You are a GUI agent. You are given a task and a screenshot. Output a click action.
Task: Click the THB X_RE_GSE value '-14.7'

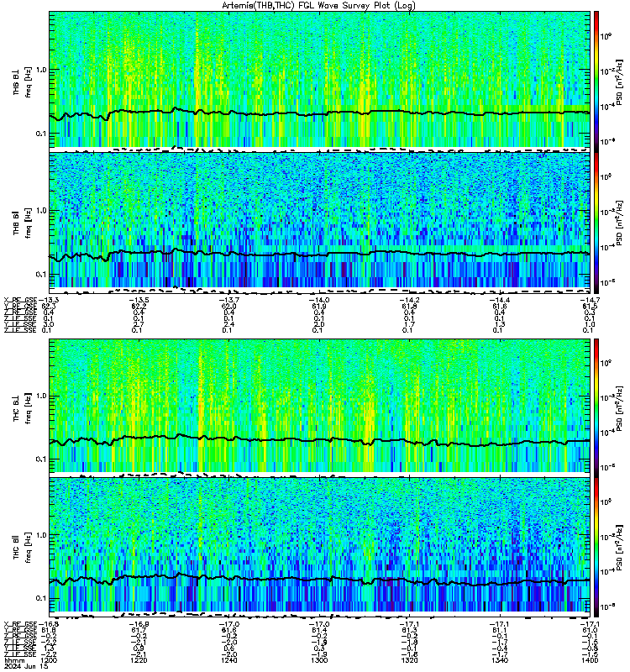[590, 301]
